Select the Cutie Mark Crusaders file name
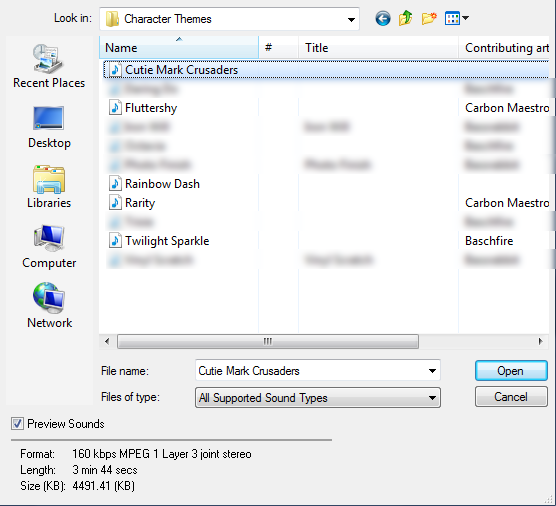 click(181, 70)
